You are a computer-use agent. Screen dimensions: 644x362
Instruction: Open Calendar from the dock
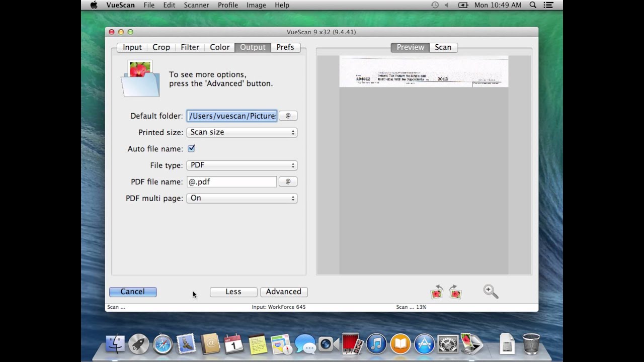point(234,344)
